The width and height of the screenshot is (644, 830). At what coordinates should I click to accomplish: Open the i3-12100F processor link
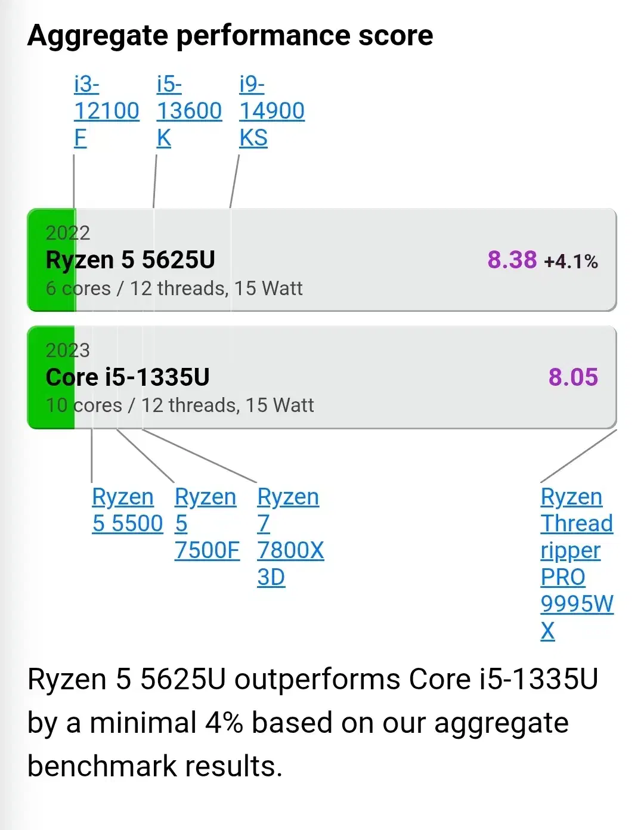tap(106, 111)
